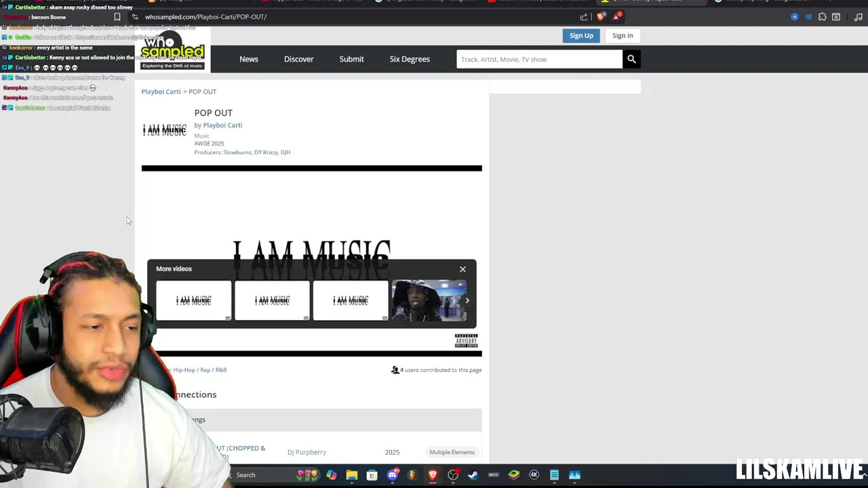Click the 'AWGE 2025' label text

tap(209, 144)
